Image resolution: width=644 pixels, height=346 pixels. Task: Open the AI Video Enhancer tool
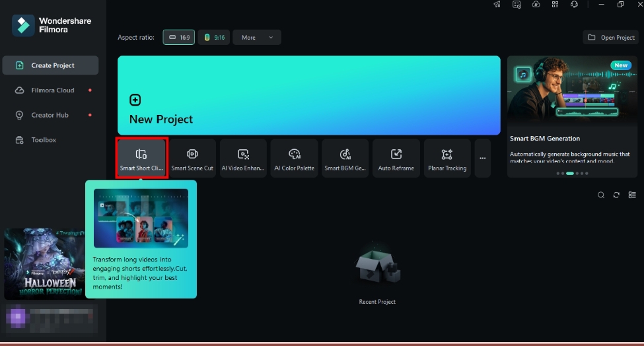(x=243, y=158)
